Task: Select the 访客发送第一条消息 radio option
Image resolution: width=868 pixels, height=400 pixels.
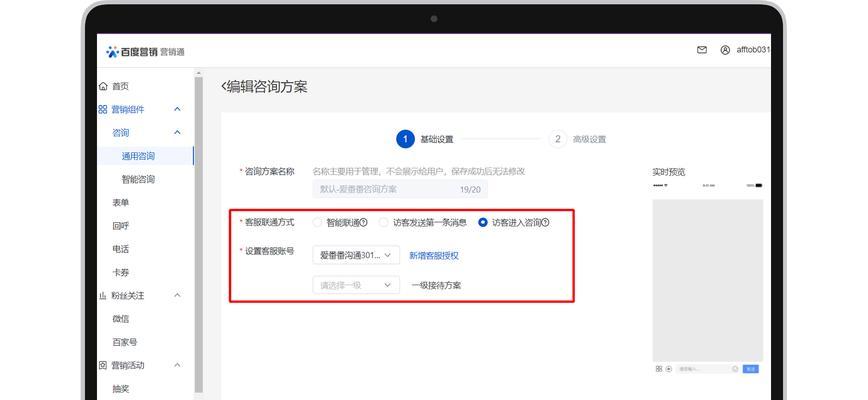Action: click(384, 222)
